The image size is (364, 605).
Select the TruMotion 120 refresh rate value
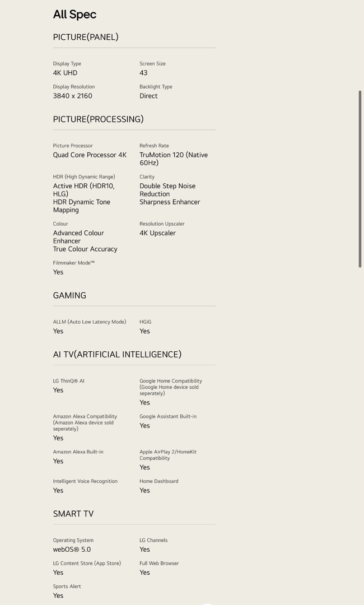coord(173,159)
